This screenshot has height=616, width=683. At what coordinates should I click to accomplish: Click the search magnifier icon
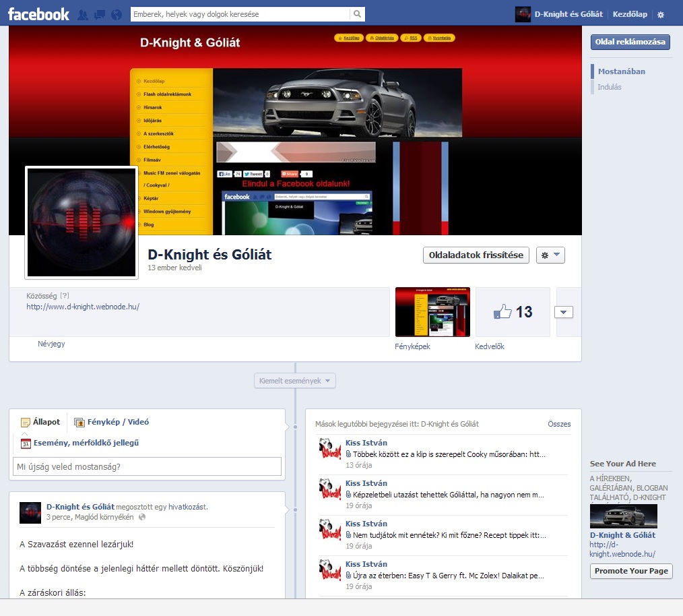click(x=357, y=14)
